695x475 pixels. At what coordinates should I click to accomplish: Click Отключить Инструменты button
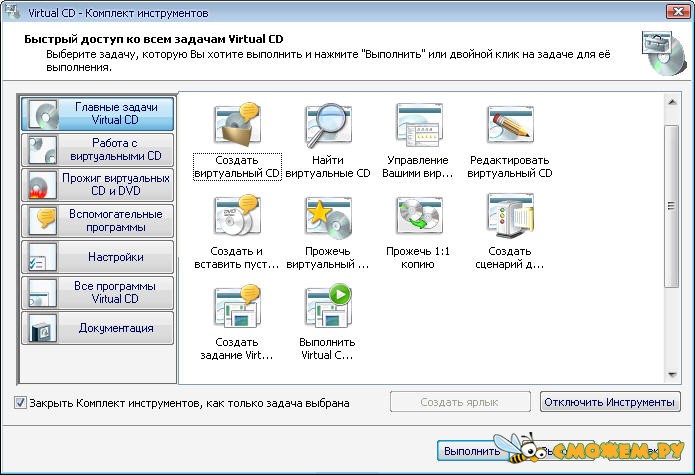click(x=610, y=402)
